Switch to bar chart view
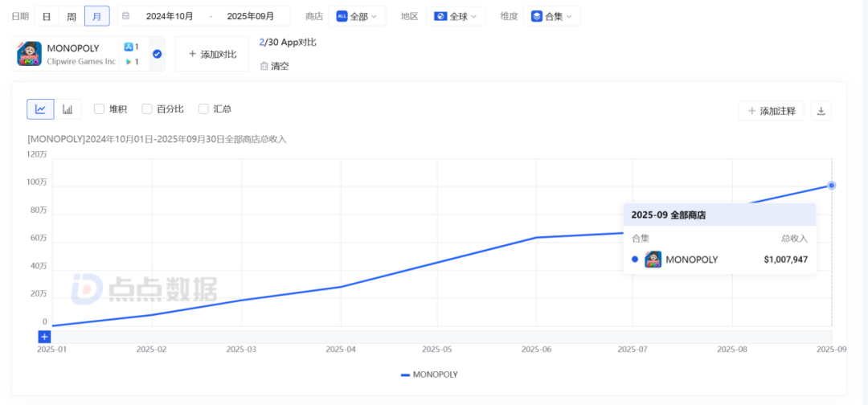Viewport: 868px width, 405px height. pos(68,109)
